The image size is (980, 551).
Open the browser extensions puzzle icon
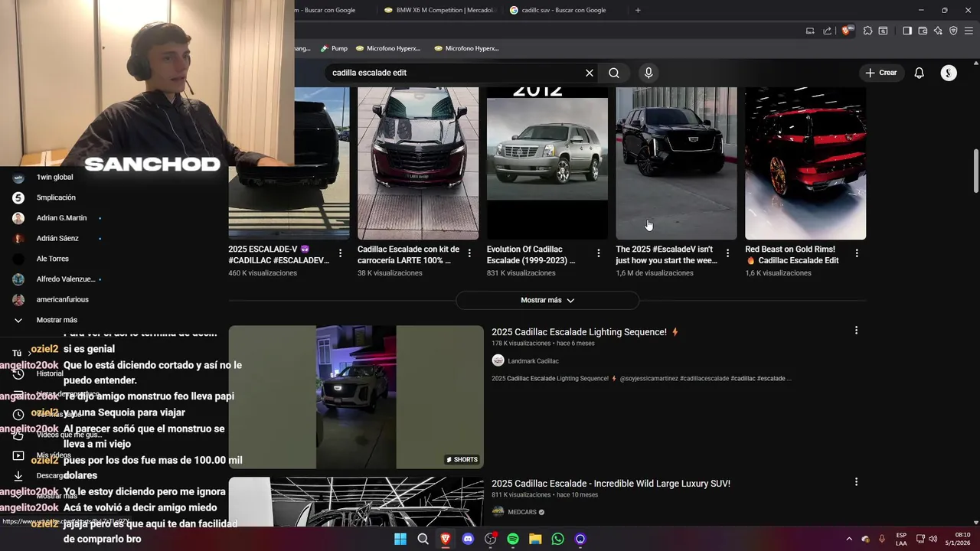point(867,31)
